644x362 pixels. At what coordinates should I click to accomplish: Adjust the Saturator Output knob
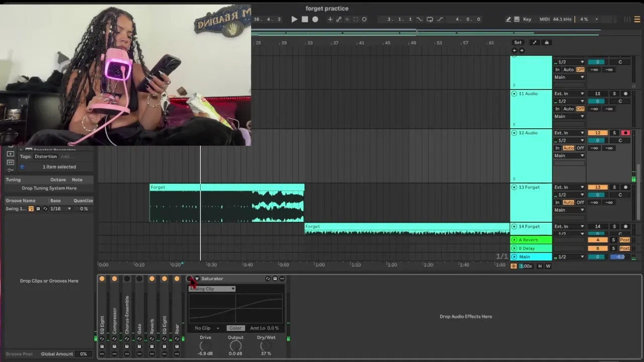235,346
